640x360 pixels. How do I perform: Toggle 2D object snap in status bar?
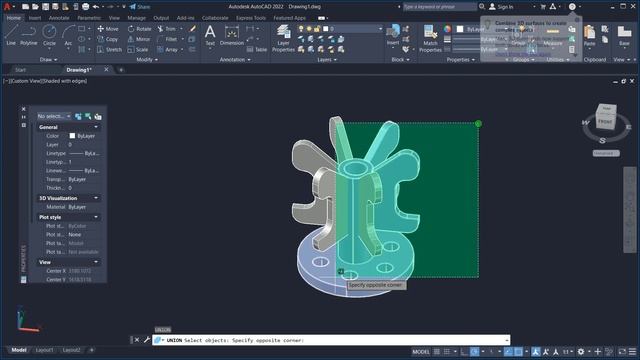518,351
